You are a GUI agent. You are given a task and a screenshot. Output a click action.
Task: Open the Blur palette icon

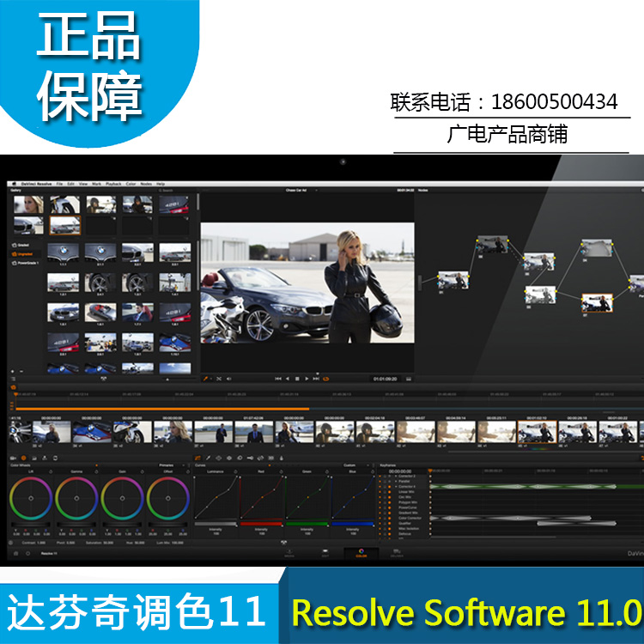[240, 458]
